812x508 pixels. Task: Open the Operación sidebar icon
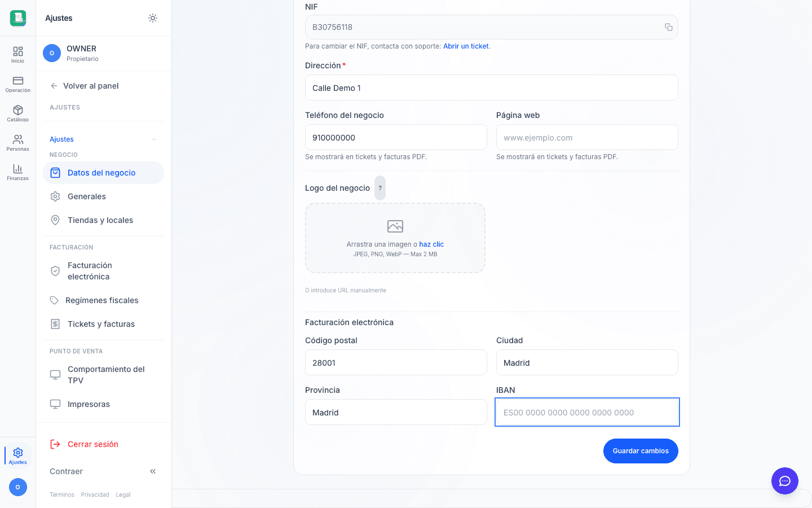pyautogui.click(x=18, y=84)
